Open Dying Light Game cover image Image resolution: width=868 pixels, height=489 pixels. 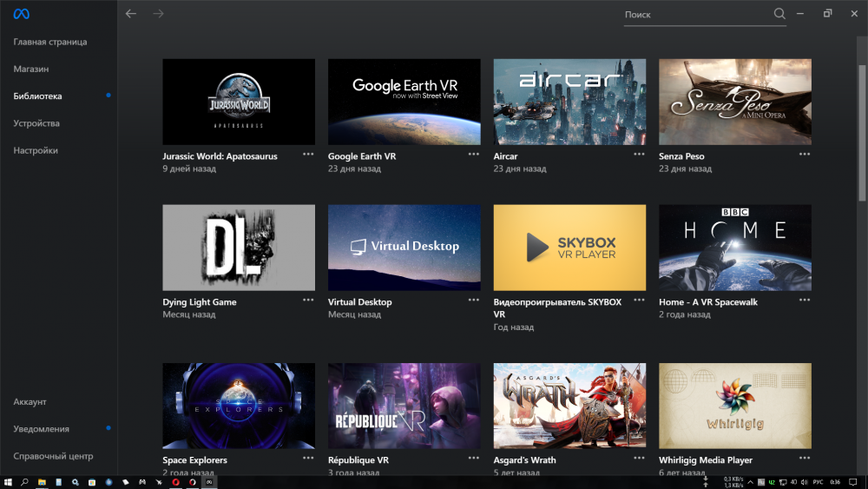coord(239,248)
